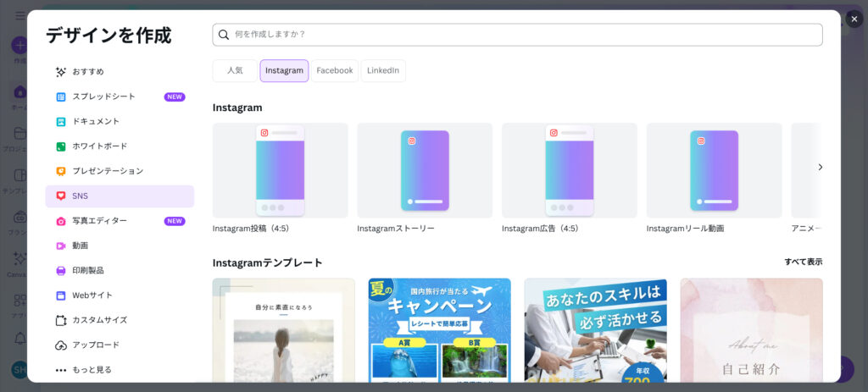Click the NEW badge beside 写真エディター
This screenshot has width=868, height=392.
click(175, 221)
